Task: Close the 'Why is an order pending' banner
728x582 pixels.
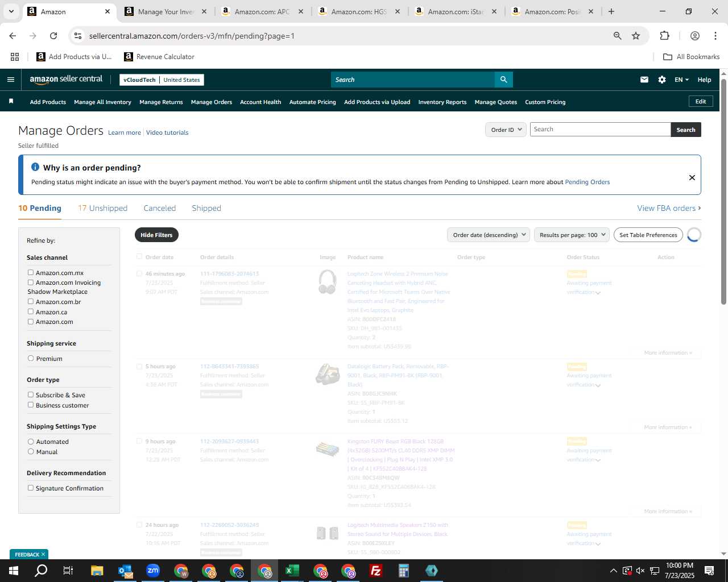Action: click(x=692, y=177)
